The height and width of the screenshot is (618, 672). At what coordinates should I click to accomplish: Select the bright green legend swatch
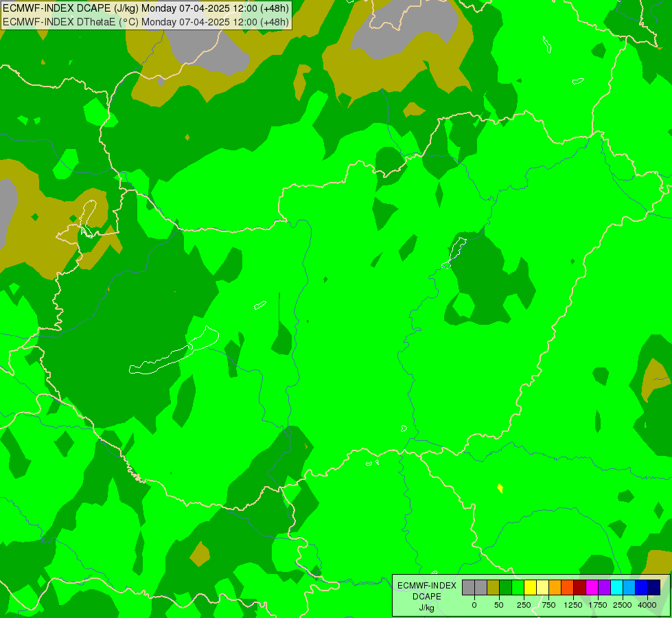518,588
